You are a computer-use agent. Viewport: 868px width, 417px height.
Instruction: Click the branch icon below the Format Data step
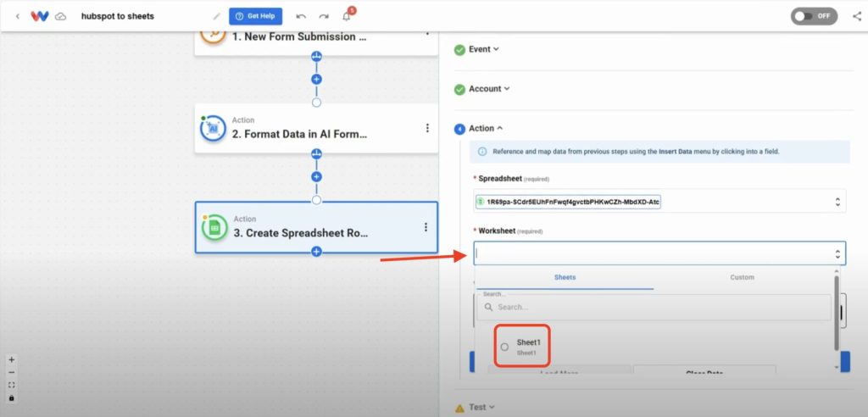[x=317, y=153]
